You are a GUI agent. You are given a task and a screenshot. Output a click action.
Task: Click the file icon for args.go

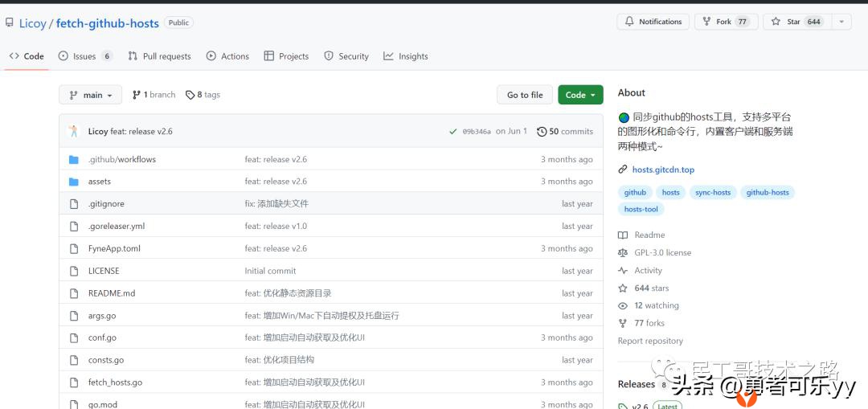coord(74,316)
